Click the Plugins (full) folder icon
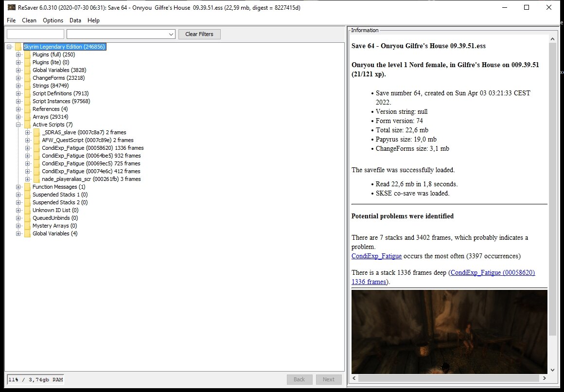 pyautogui.click(x=27, y=54)
